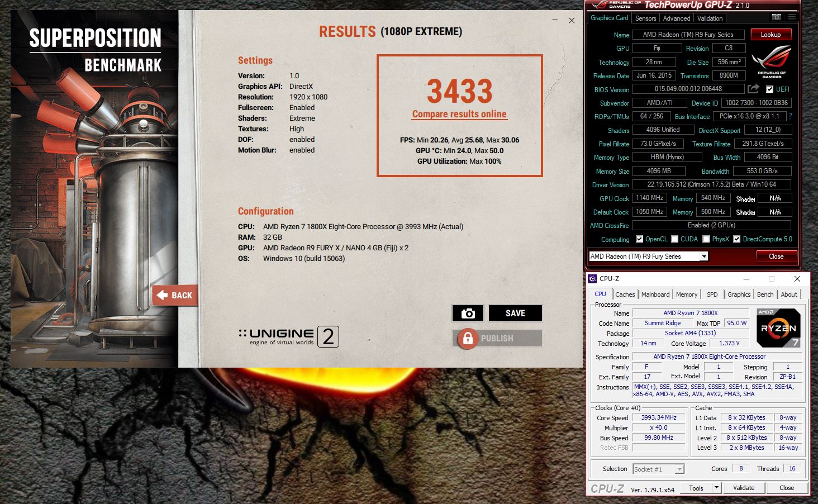Viewport: 818px width, 504px height.
Task: Toggle the PhysX checkbox
Action: click(x=706, y=239)
